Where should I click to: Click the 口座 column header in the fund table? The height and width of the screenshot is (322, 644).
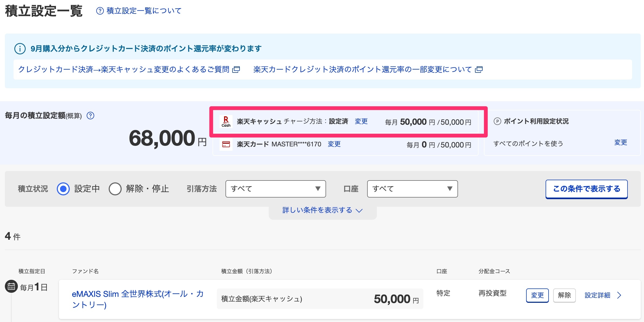point(442,271)
